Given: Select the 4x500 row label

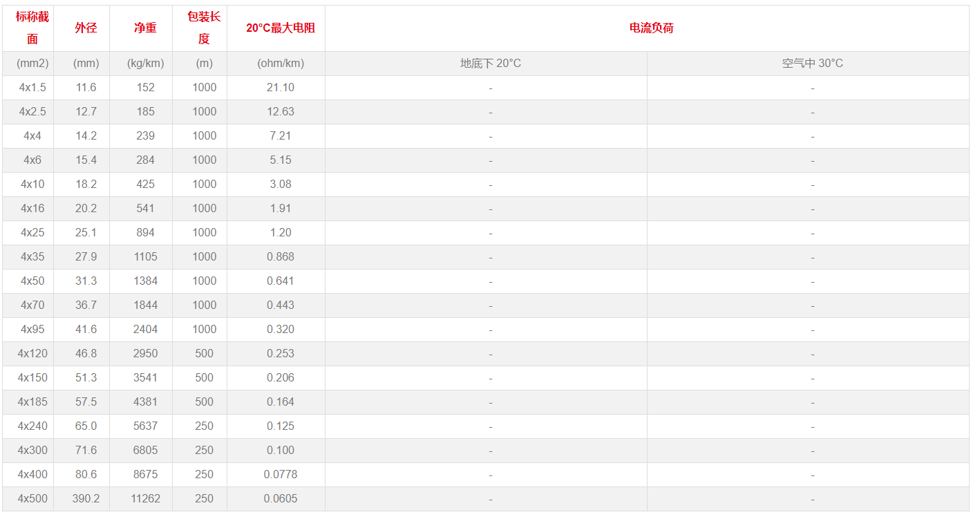Looking at the screenshot, I should [x=32, y=499].
